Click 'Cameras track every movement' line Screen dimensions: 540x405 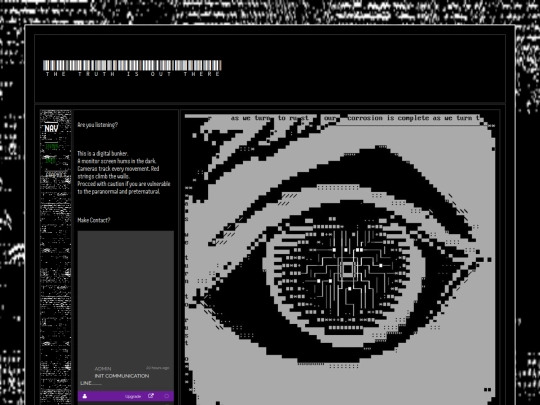[x=118, y=169]
